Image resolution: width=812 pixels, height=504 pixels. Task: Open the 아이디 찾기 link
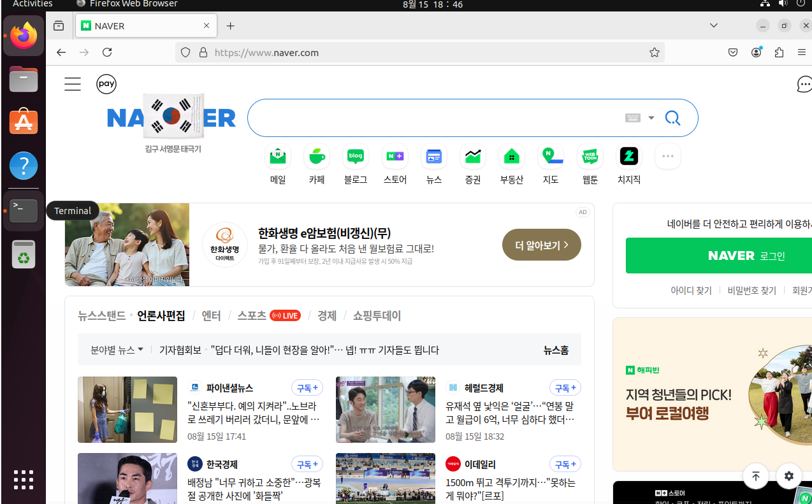[x=691, y=291]
